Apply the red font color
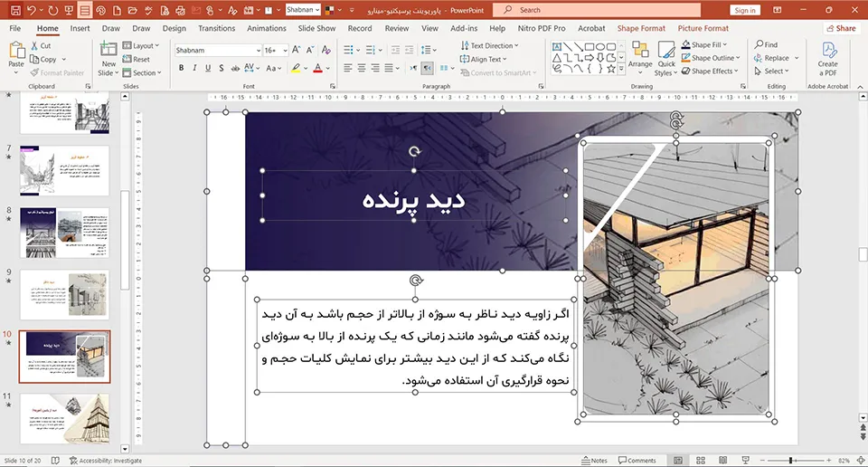This screenshot has width=868, height=467. [x=317, y=68]
